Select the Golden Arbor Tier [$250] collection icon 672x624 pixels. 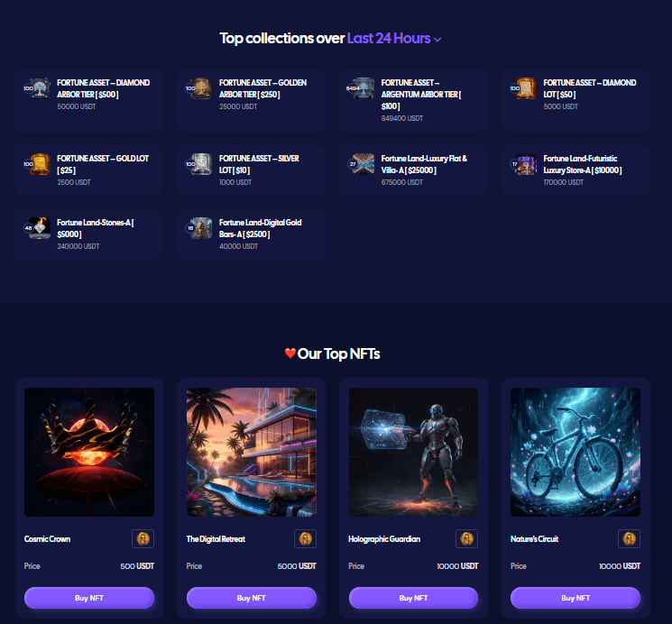point(201,88)
